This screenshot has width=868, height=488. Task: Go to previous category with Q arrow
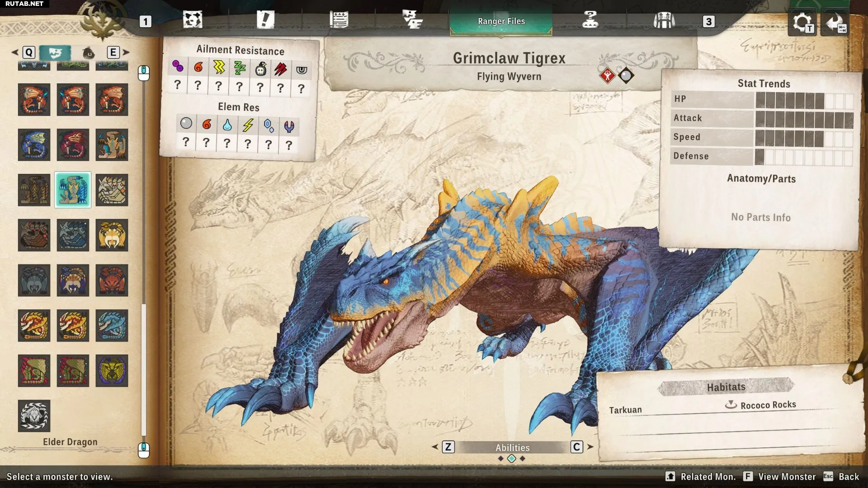[15, 52]
